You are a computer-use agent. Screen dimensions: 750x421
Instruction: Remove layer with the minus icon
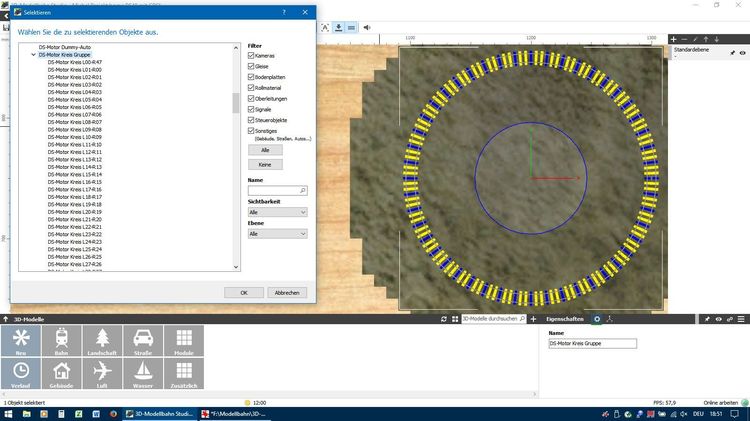point(684,39)
